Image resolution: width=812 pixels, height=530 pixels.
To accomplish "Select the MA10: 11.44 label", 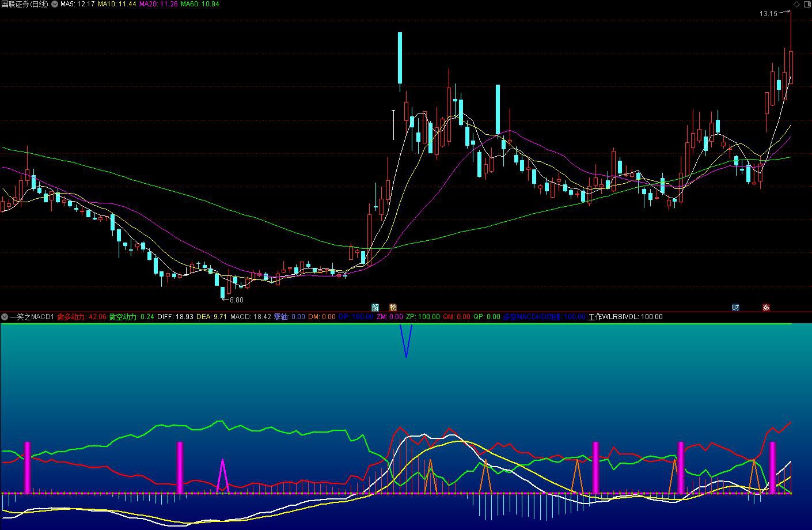I will (117, 4).
